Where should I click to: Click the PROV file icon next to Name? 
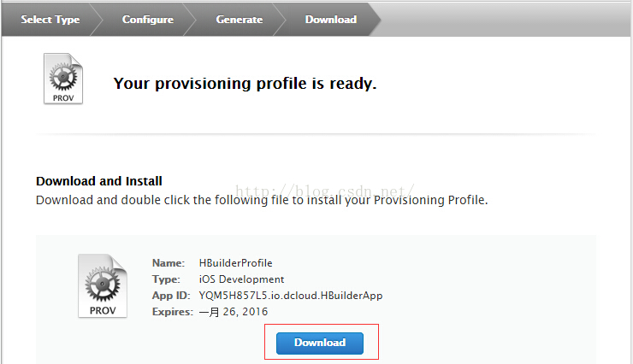click(103, 285)
